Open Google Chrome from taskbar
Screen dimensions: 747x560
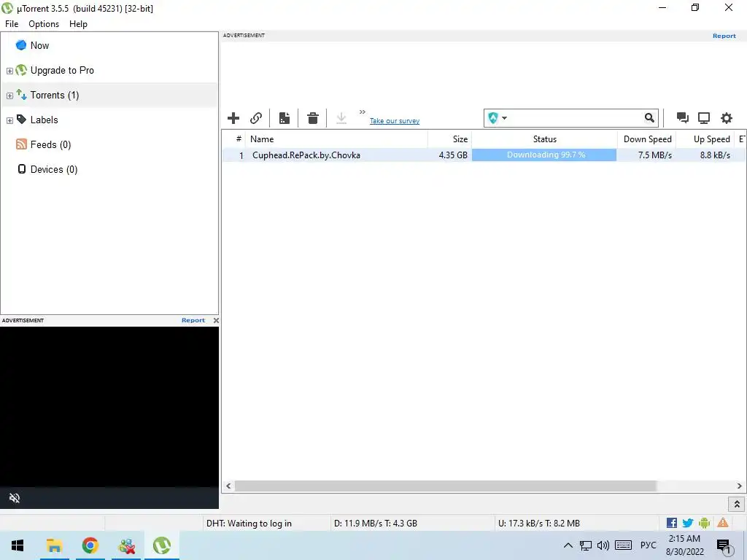(90, 545)
